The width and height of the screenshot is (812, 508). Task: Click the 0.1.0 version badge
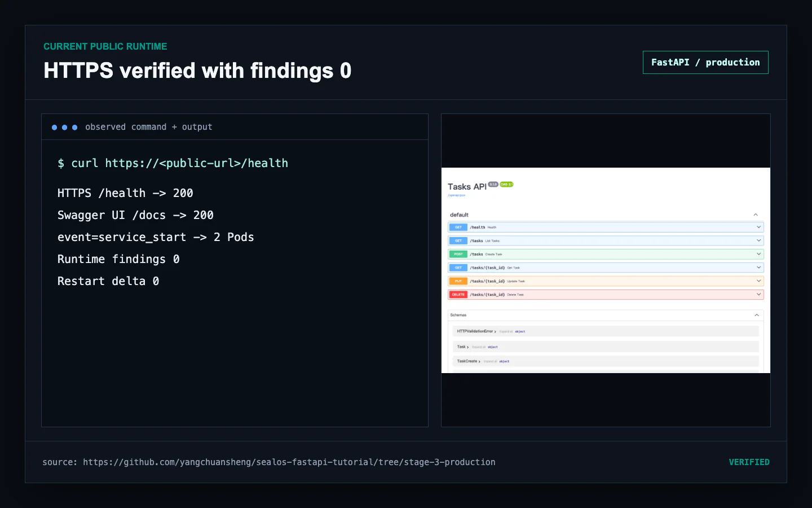click(493, 185)
